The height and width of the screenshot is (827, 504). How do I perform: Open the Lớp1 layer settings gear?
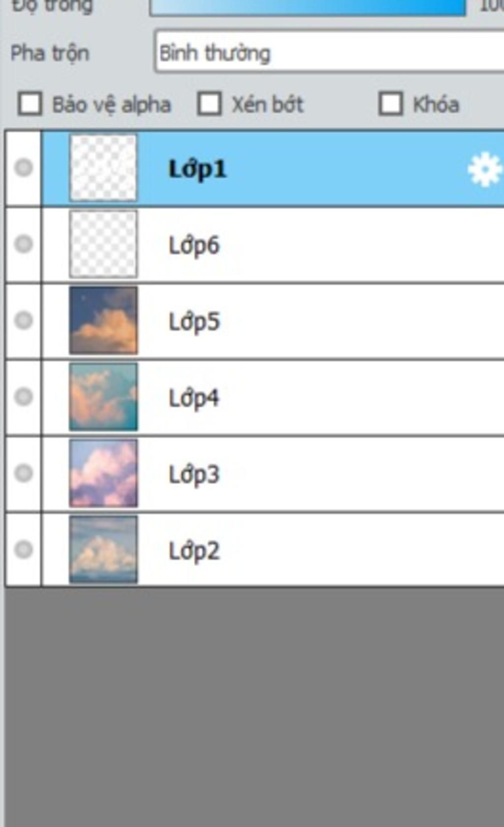(485, 170)
